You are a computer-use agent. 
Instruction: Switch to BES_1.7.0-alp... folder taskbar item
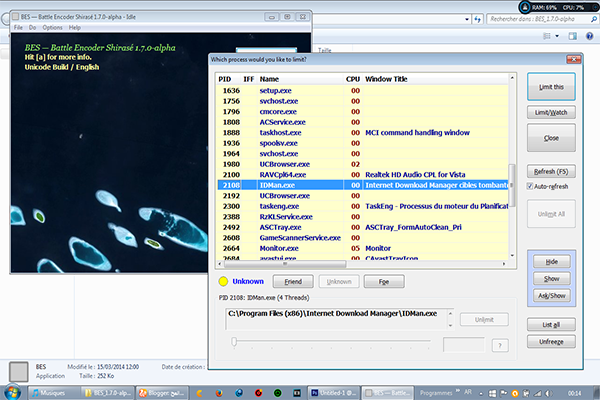tap(108, 393)
